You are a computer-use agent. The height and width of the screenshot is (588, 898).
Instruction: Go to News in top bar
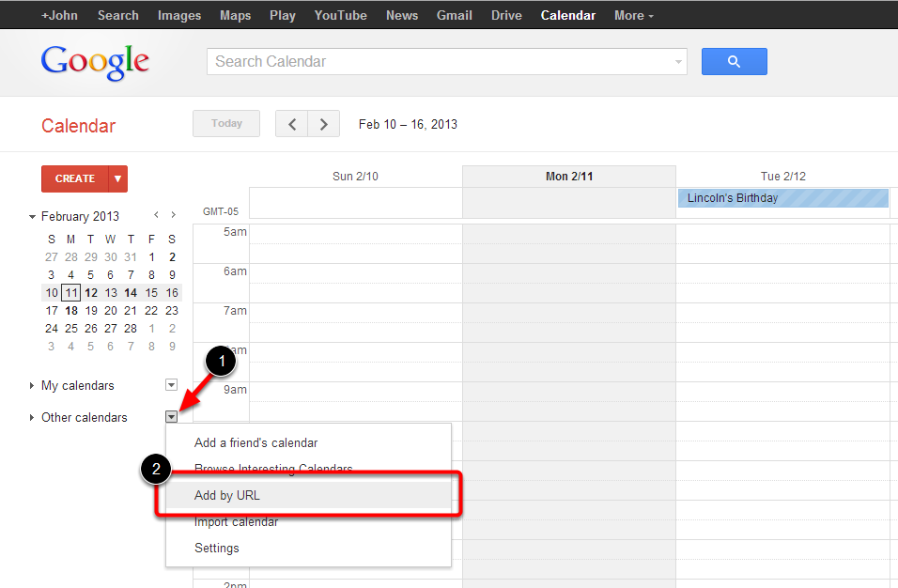401,15
